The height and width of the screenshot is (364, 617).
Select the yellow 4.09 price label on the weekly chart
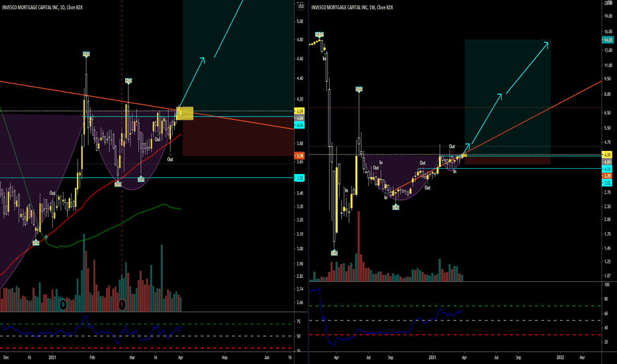point(608,155)
